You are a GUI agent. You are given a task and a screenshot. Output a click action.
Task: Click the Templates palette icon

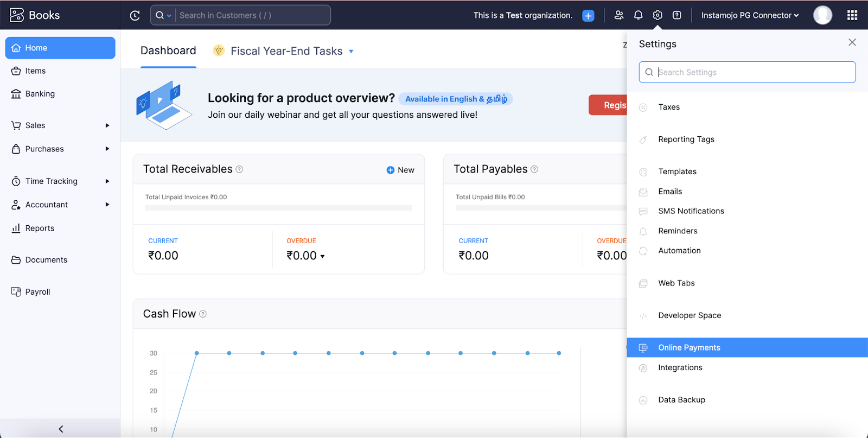tap(643, 172)
